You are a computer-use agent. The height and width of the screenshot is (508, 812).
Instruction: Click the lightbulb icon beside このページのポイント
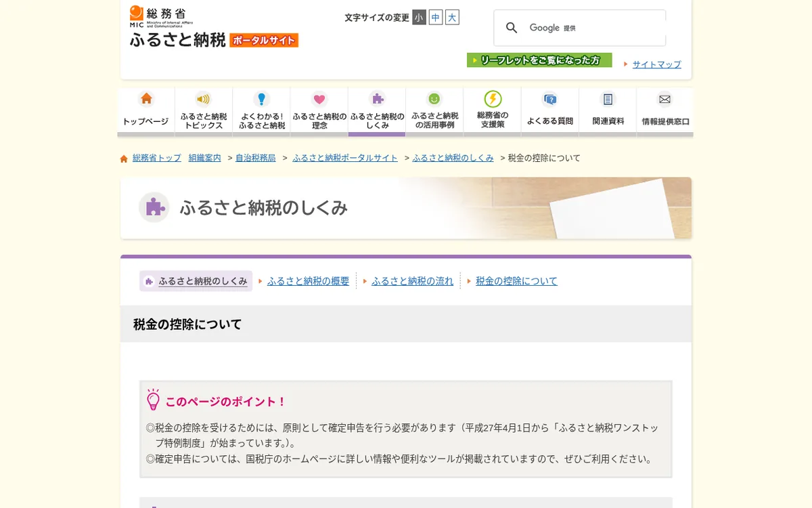pos(154,400)
